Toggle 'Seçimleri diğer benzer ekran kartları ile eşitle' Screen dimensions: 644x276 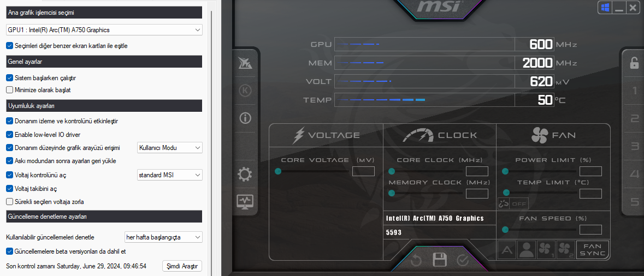[x=9, y=45]
